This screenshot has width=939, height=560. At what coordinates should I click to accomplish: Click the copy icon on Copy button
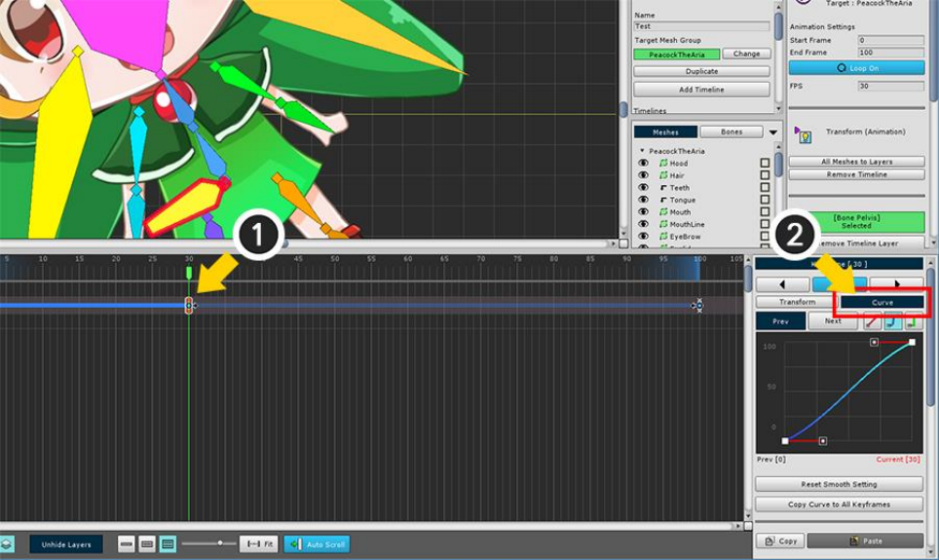coord(770,541)
